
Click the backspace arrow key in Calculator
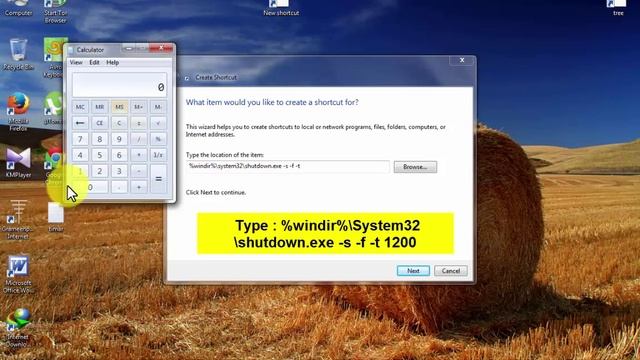click(x=80, y=123)
